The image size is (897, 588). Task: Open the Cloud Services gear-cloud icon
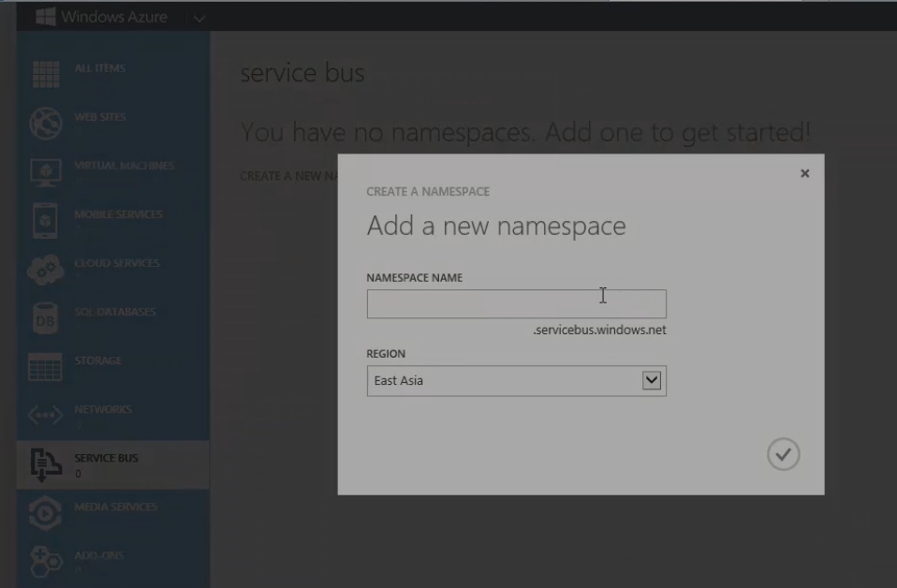46,270
